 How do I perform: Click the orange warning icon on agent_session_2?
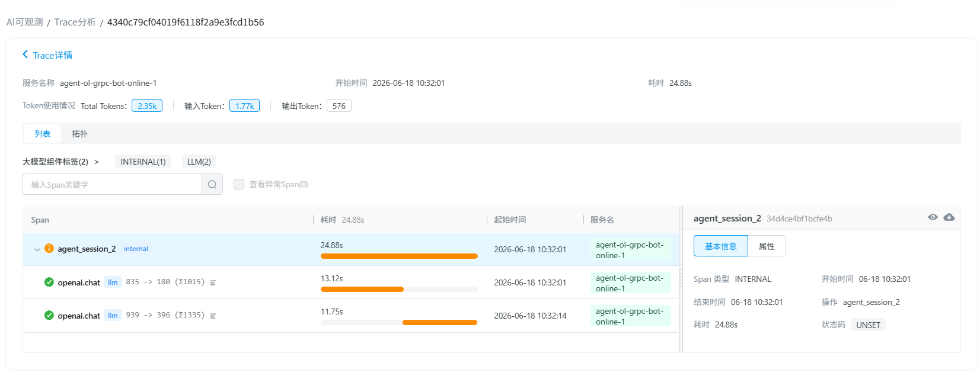pyautogui.click(x=49, y=249)
